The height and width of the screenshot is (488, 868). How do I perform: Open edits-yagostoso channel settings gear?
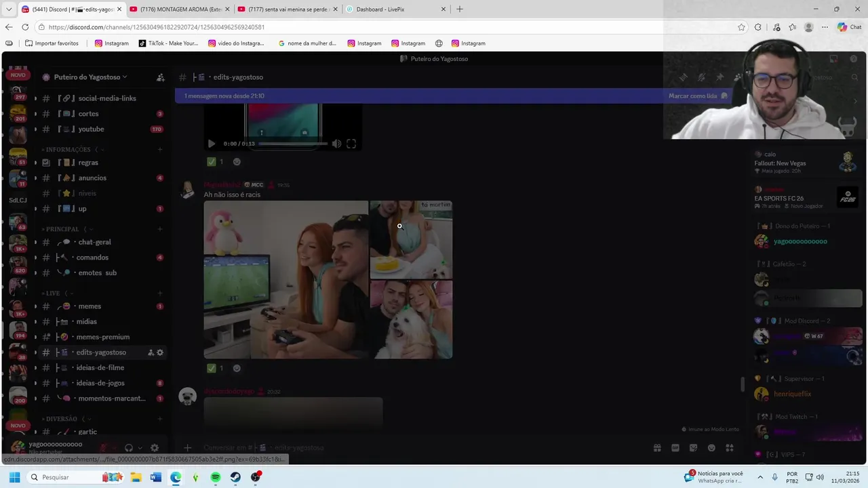160,352
